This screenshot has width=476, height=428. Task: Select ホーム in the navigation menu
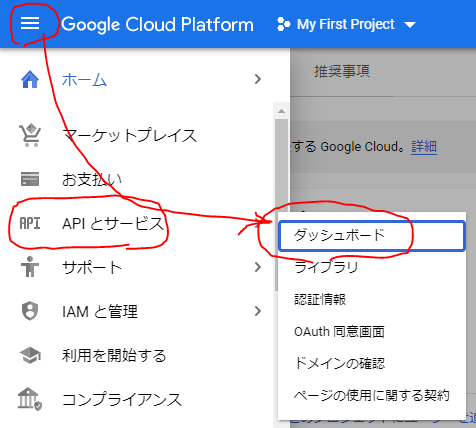pos(84,80)
